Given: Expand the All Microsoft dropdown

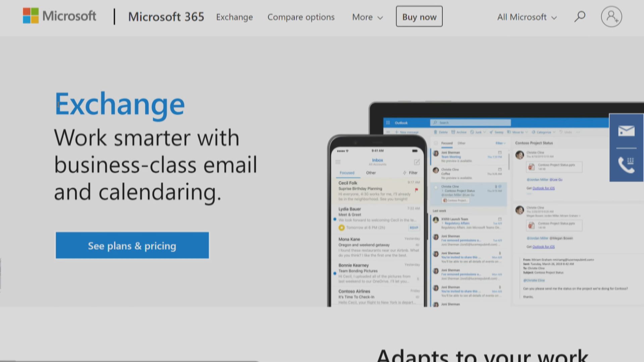Looking at the screenshot, I should coord(527,17).
